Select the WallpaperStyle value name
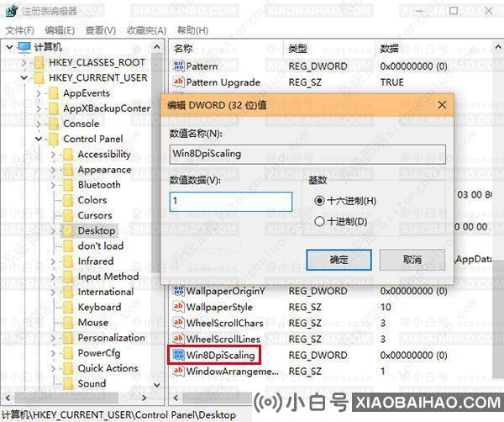This screenshot has height=422, width=504. coord(219,307)
